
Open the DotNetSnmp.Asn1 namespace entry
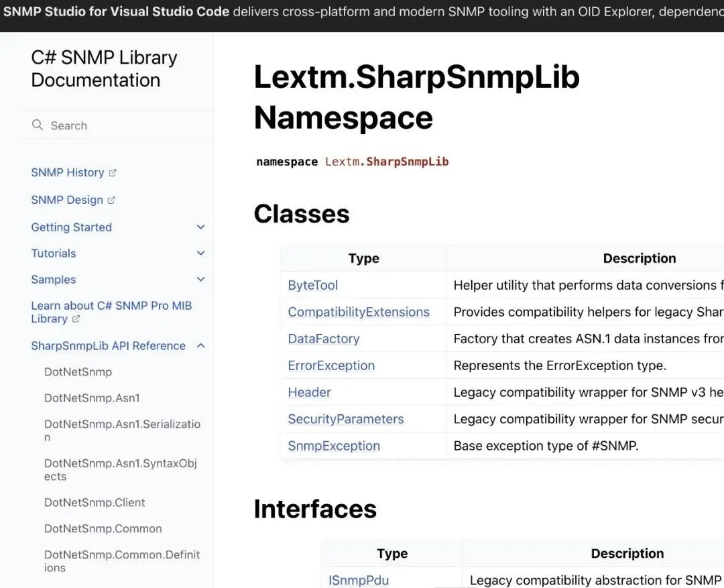pos(92,398)
